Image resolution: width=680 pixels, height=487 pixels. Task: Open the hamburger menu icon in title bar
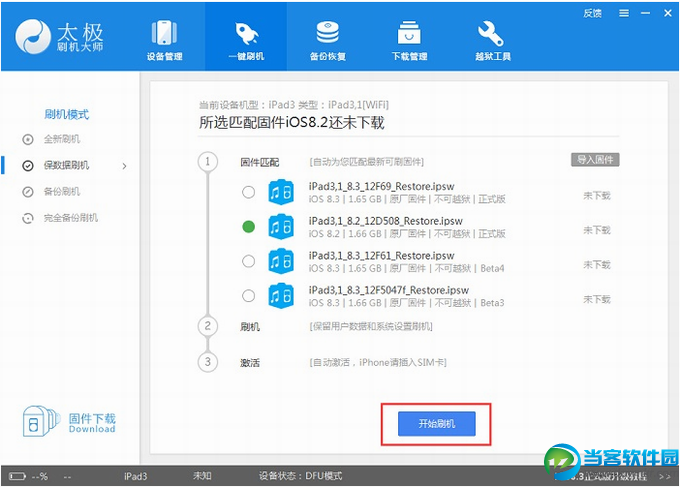click(x=624, y=13)
